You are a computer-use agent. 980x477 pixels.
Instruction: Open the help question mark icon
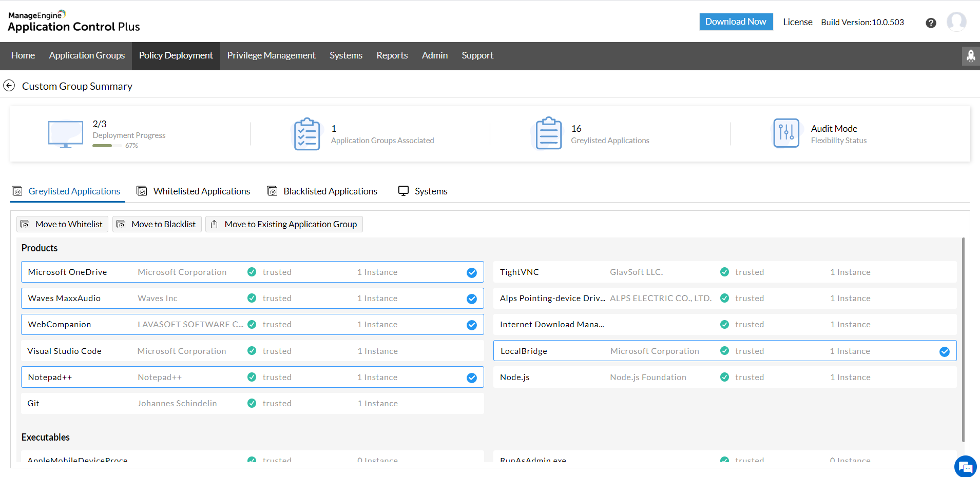click(x=931, y=23)
